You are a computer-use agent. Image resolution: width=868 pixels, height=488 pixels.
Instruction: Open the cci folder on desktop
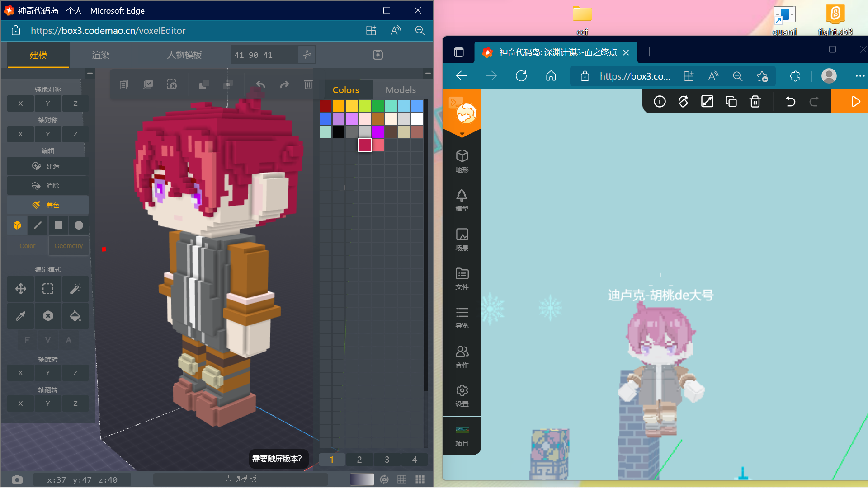[582, 20]
